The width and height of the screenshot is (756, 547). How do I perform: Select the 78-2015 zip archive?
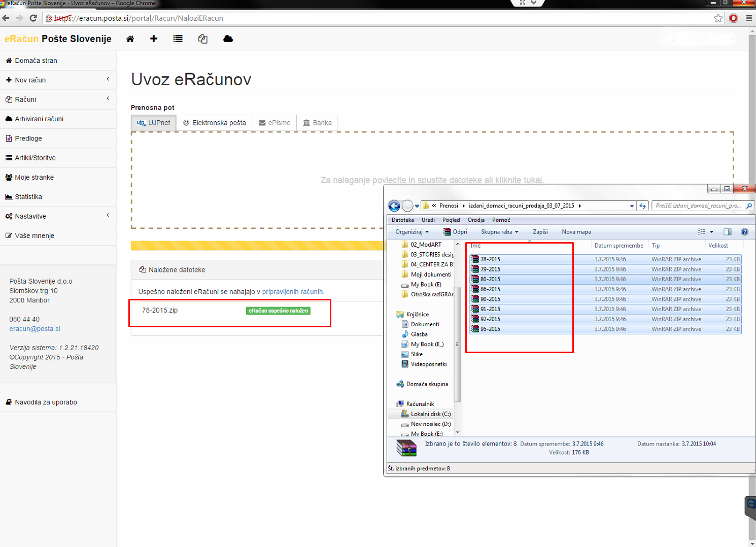605,259
